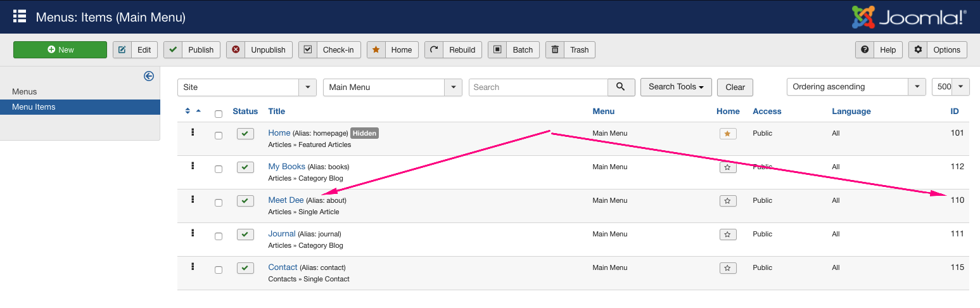Open the Main Menu filter dropdown

pyautogui.click(x=392, y=87)
